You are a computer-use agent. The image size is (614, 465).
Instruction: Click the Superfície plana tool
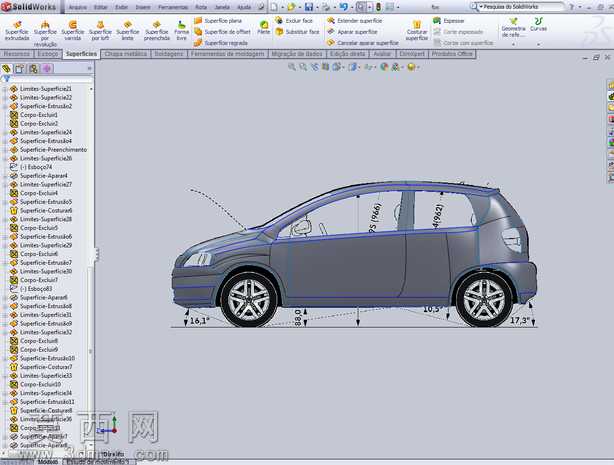(219, 21)
